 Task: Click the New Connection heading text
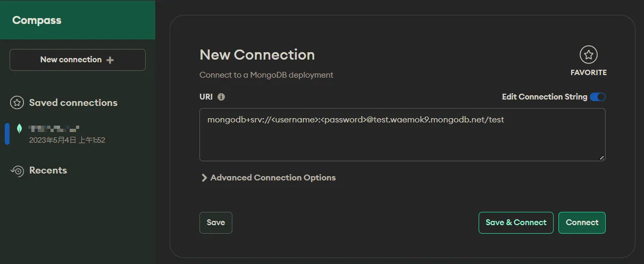click(257, 55)
